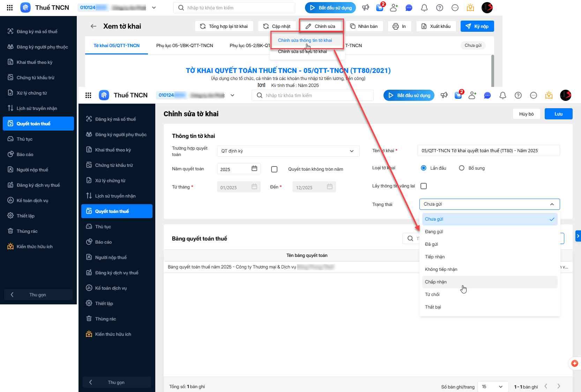581x392 pixels.
Task: Click the Tên tờ khai input field
Action: [x=488, y=151]
